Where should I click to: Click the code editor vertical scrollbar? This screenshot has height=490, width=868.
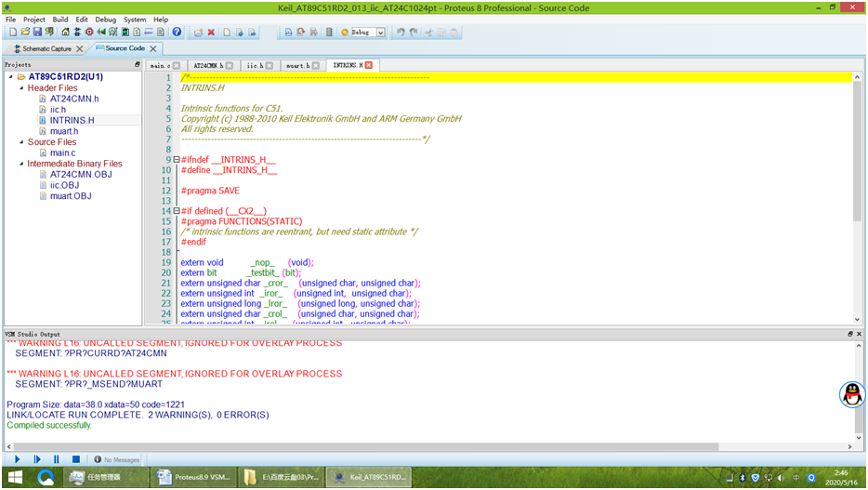coord(857,152)
